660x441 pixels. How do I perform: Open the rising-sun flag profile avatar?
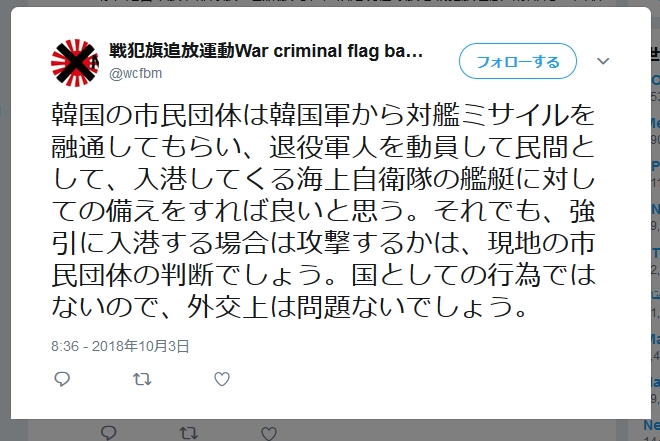[74, 62]
